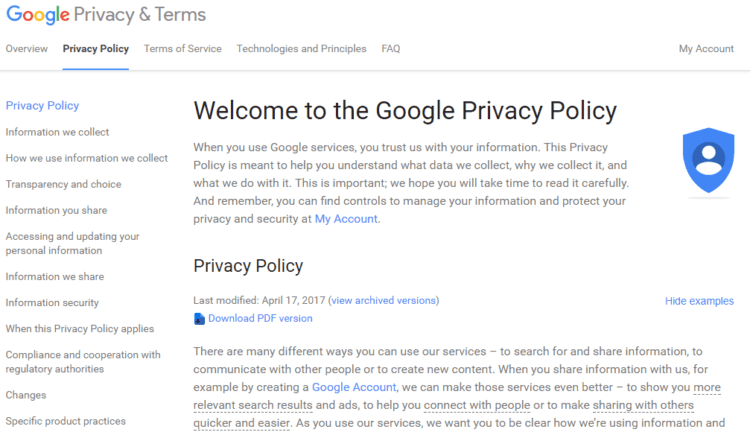Image resolution: width=750 pixels, height=432 pixels.
Task: Click the blue privacy shield icon
Action: tap(708, 160)
